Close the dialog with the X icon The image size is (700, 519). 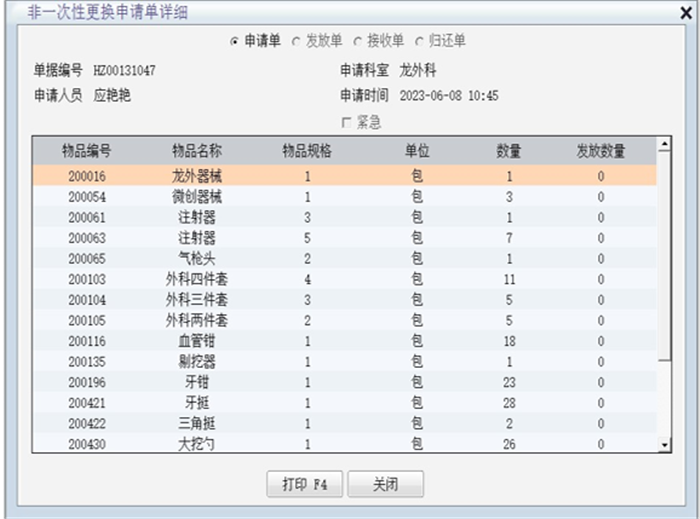(x=685, y=13)
